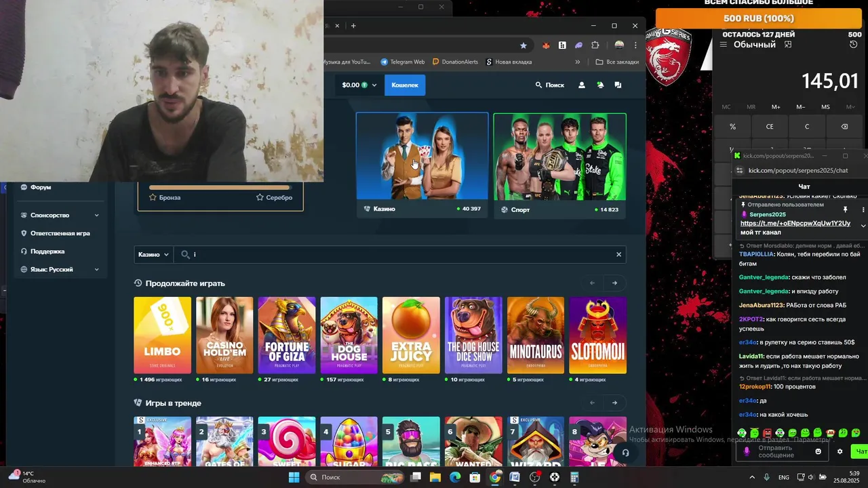Launch Slotomoji game
868x488 pixels.
[x=598, y=335]
